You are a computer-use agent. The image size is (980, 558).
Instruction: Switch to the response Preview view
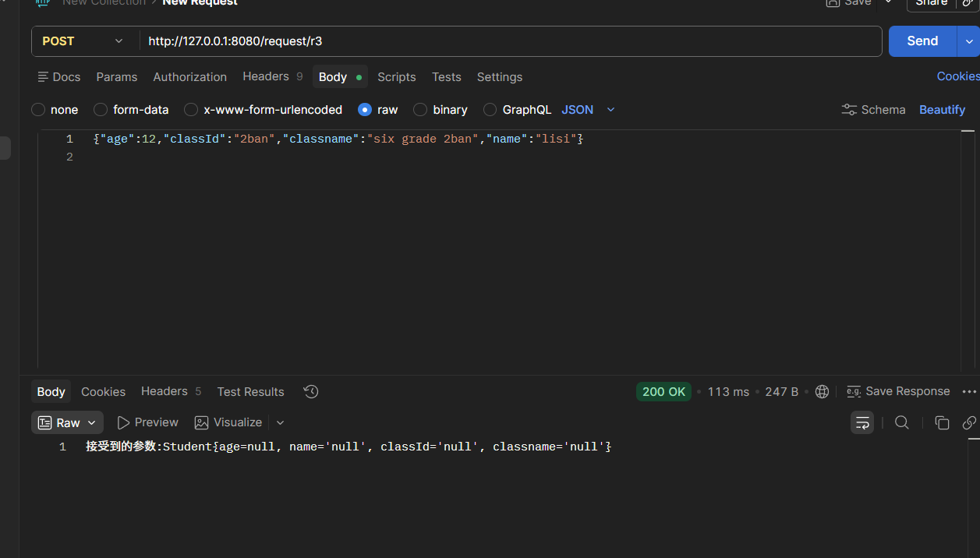(147, 422)
